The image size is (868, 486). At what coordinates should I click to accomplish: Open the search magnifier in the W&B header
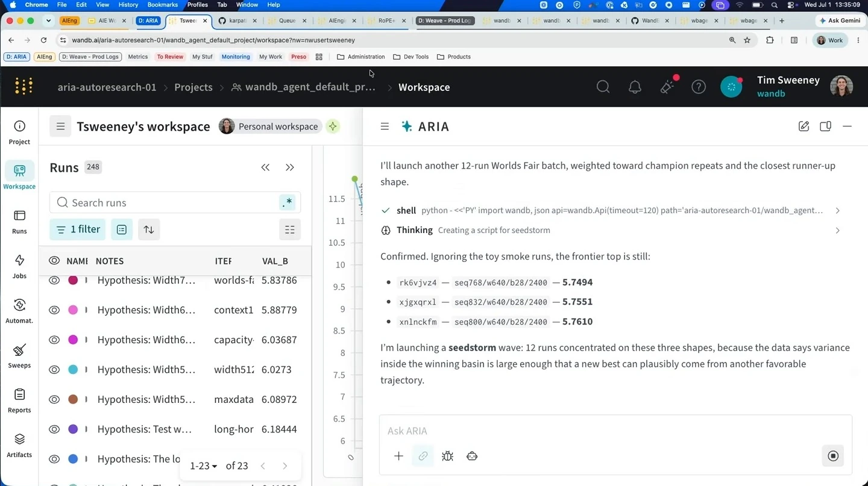click(x=603, y=87)
